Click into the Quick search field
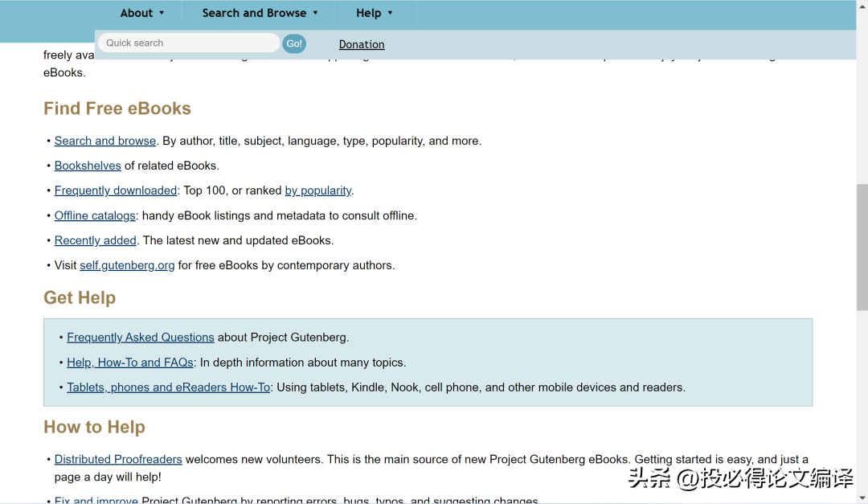The width and height of the screenshot is (868, 504). [x=189, y=43]
